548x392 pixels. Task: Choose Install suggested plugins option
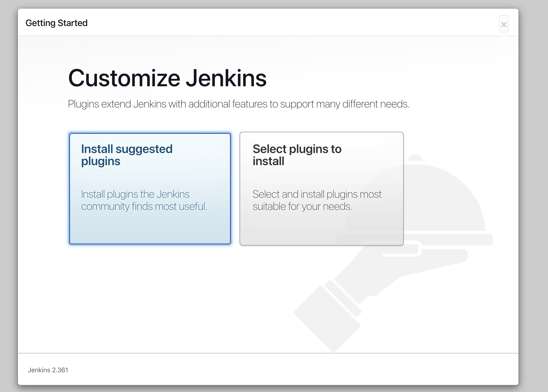pos(150,189)
